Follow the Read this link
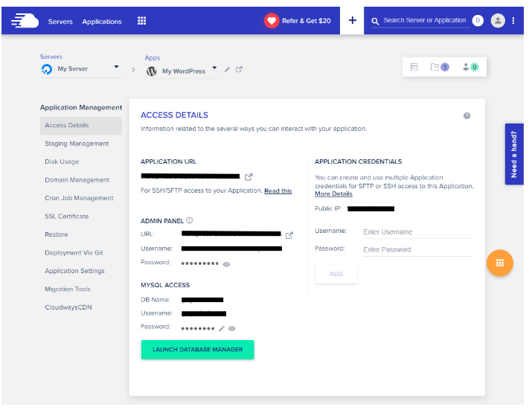This screenshot has height=413, width=532. [x=278, y=191]
